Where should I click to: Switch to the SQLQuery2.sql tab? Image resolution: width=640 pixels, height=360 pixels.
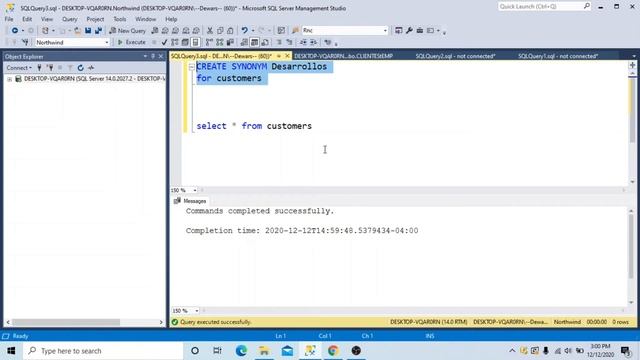click(456, 56)
